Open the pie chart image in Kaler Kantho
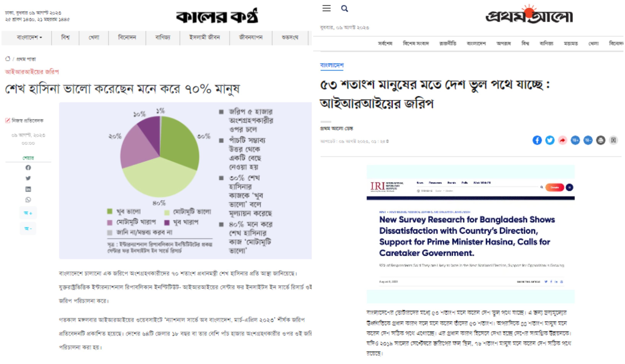This screenshot has height=364, width=625. tap(185, 181)
